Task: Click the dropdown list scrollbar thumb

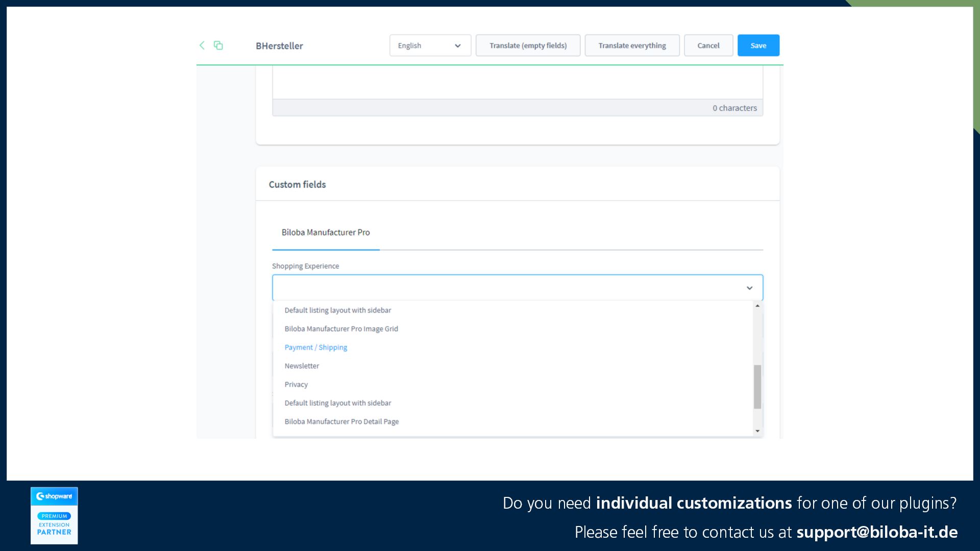Action: click(x=757, y=387)
